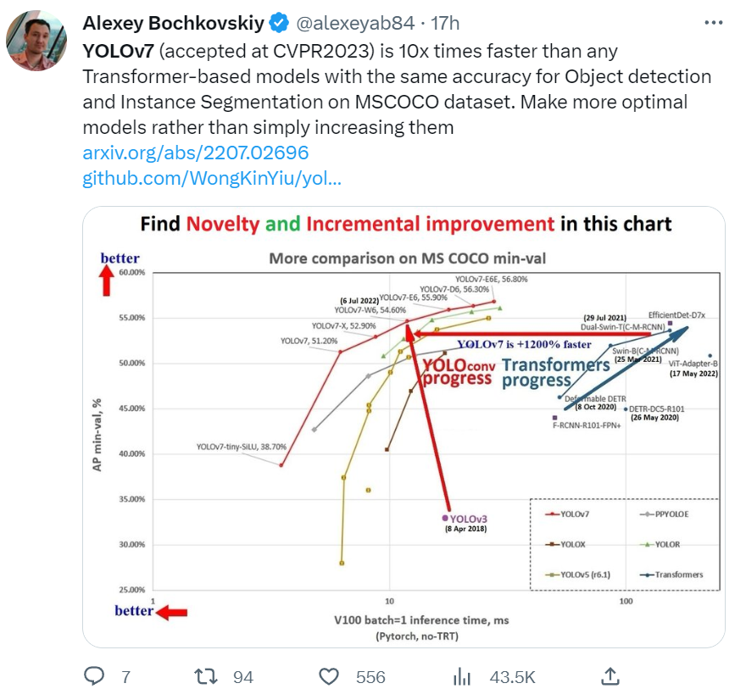The width and height of the screenshot is (746, 700).
Task: Like the tweet with heart icon
Action: coord(329,676)
